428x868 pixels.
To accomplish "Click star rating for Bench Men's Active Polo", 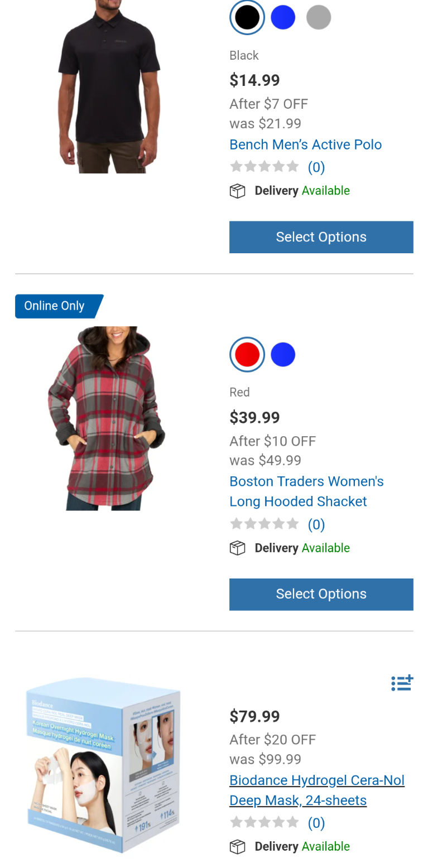I will pyautogui.click(x=265, y=166).
